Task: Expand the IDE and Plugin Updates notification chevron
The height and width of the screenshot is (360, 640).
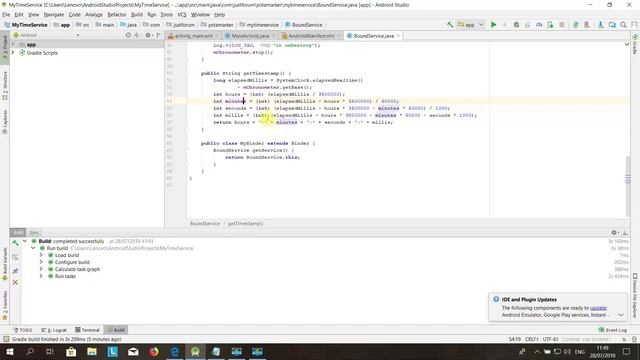Action: [x=621, y=315]
